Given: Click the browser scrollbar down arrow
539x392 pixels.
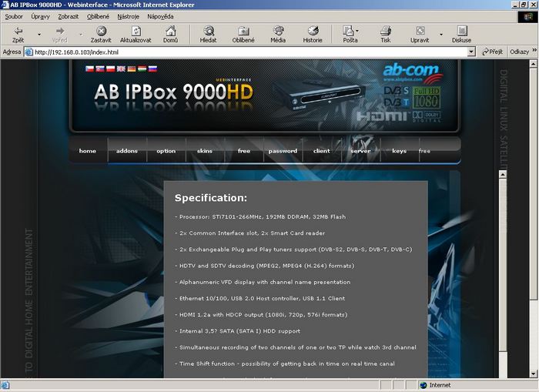Looking at the screenshot, I should [533, 374].
